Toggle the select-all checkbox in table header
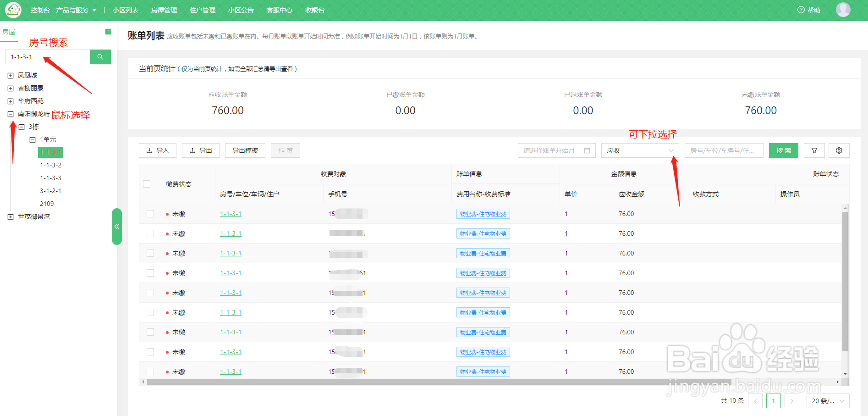 [147, 183]
